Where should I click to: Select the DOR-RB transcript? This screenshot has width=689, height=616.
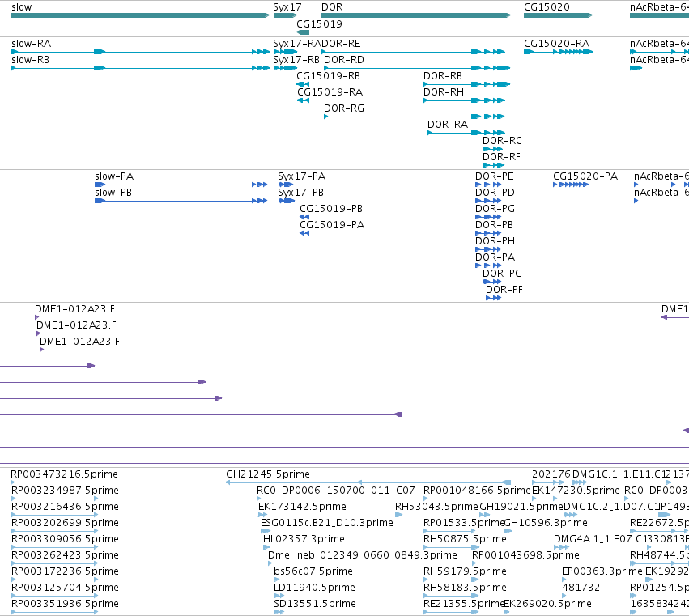pyautogui.click(x=466, y=84)
